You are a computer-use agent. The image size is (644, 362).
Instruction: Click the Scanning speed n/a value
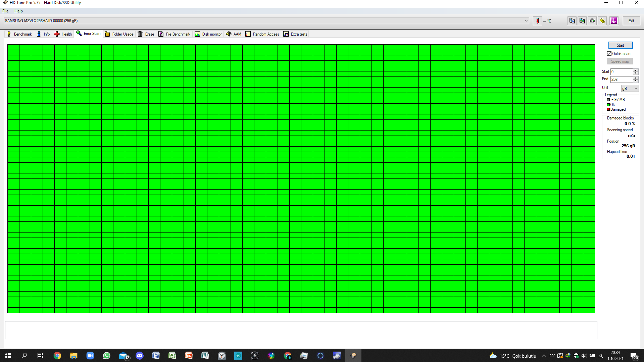point(631,136)
